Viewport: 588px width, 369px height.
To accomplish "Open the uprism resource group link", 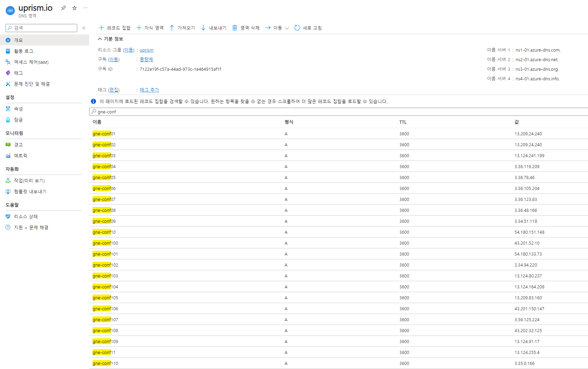I will pos(147,50).
